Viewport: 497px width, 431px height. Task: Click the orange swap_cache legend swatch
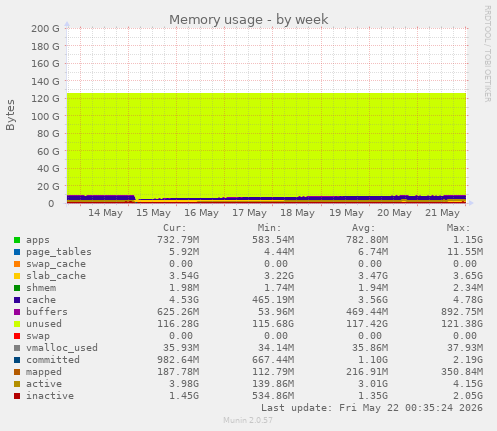(x=17, y=264)
